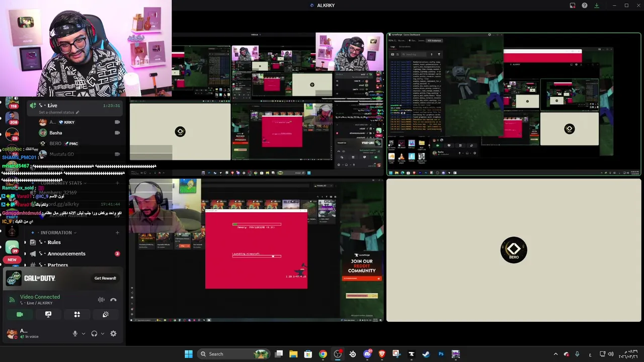Open the Partners channel
The image size is (644, 362).
pyautogui.click(x=58, y=265)
